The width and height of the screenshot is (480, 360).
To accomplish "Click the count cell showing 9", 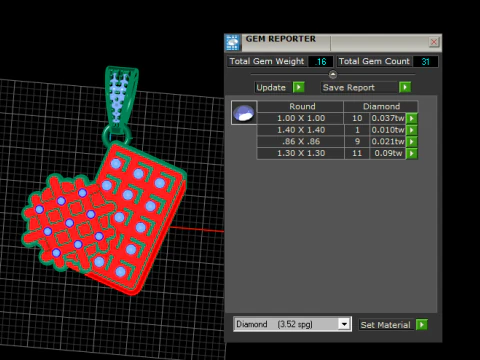I will pyautogui.click(x=357, y=142).
